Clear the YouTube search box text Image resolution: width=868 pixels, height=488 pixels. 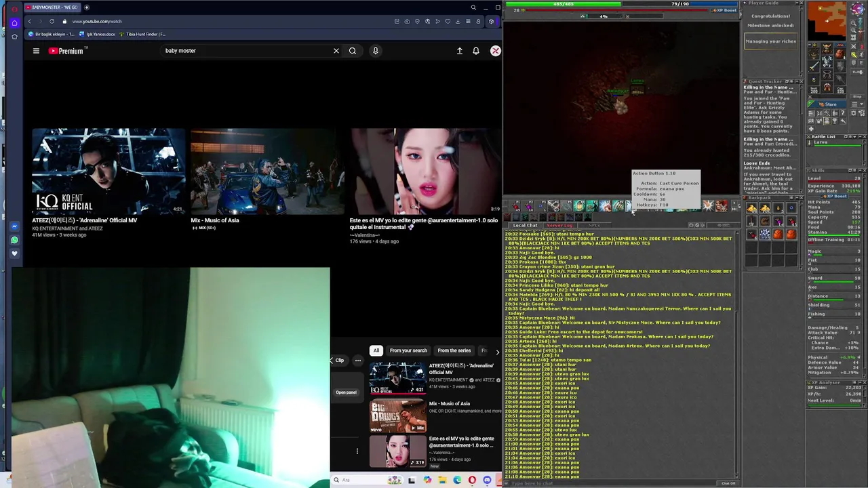336,51
